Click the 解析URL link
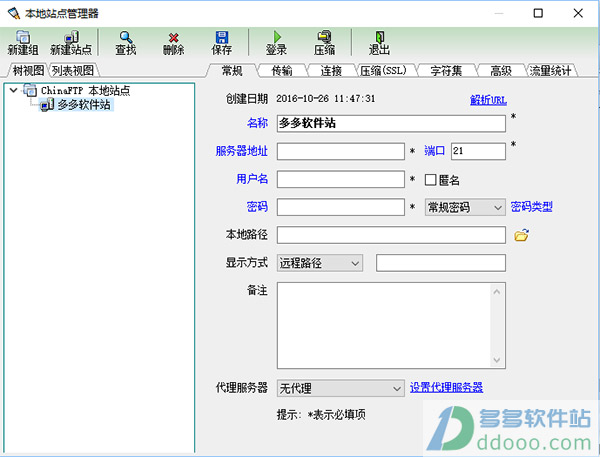This screenshot has width=600, height=457. coord(488,100)
